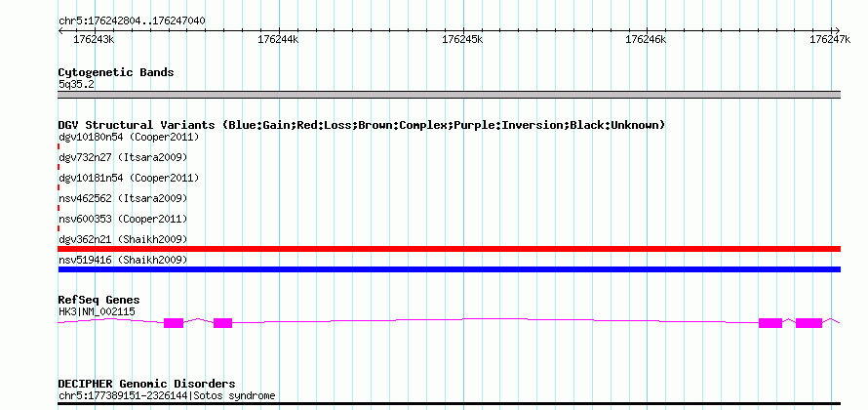Click the 176244k ruler tick label

278,39
